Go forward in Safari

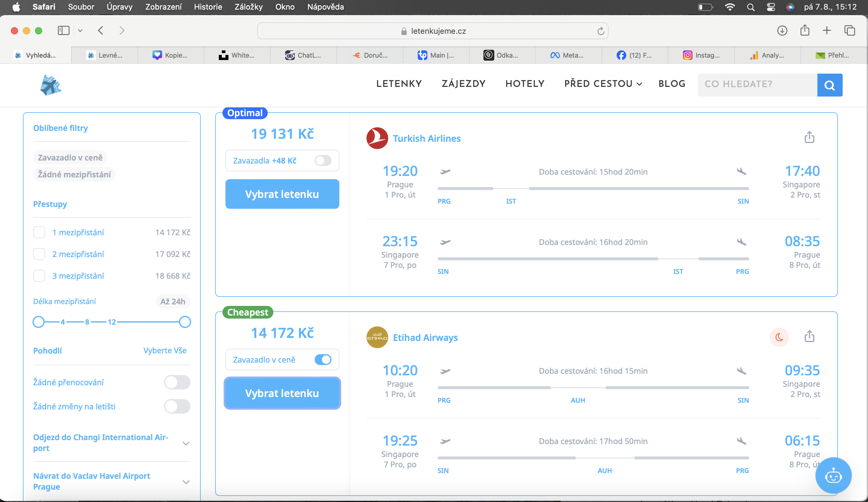[x=121, y=31]
